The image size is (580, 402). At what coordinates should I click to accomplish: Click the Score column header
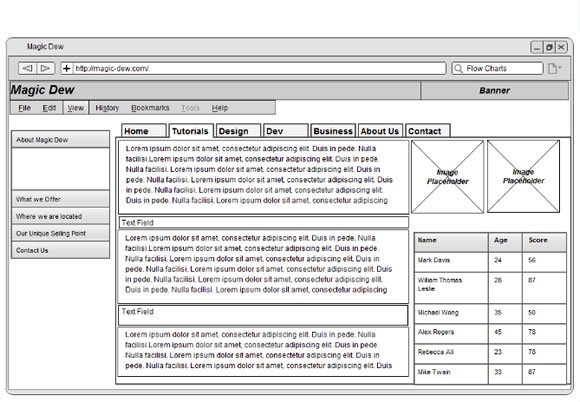click(544, 242)
